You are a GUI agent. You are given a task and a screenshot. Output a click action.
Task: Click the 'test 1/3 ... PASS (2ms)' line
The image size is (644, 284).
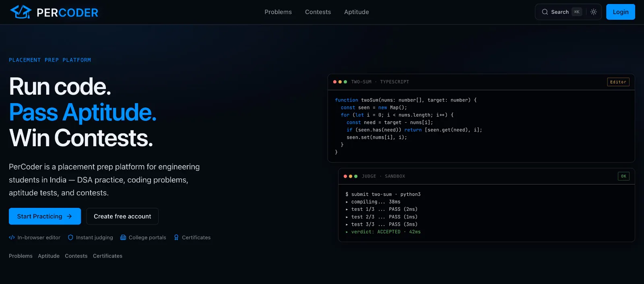382,209
